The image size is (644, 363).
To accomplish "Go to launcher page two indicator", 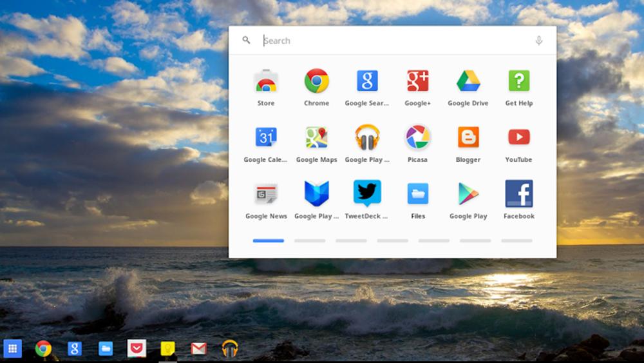I will [310, 240].
